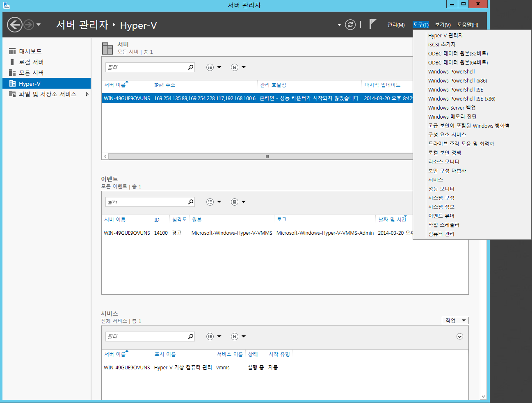Open the 보기(V) menu
Viewport: 532px width, 403px height.
coord(443,25)
